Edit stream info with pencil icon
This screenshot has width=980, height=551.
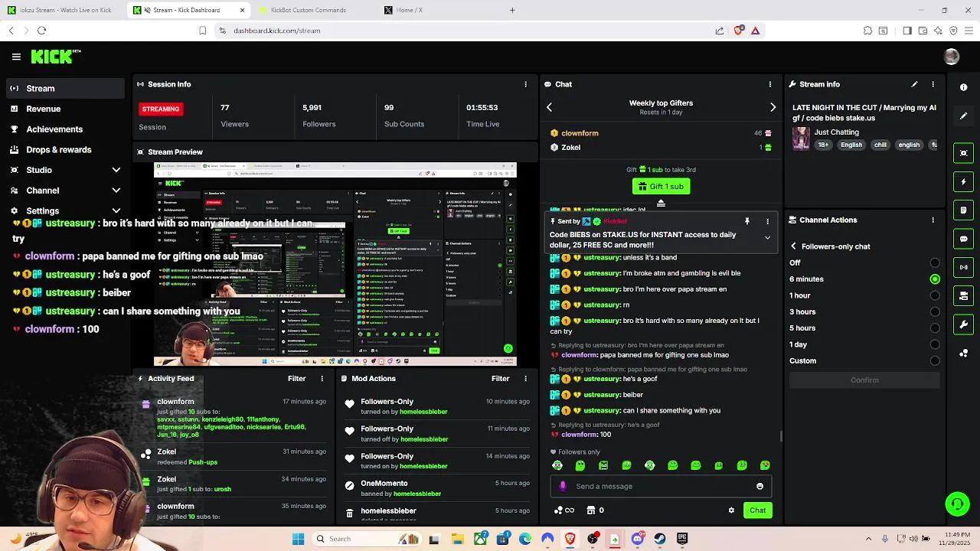coord(914,84)
